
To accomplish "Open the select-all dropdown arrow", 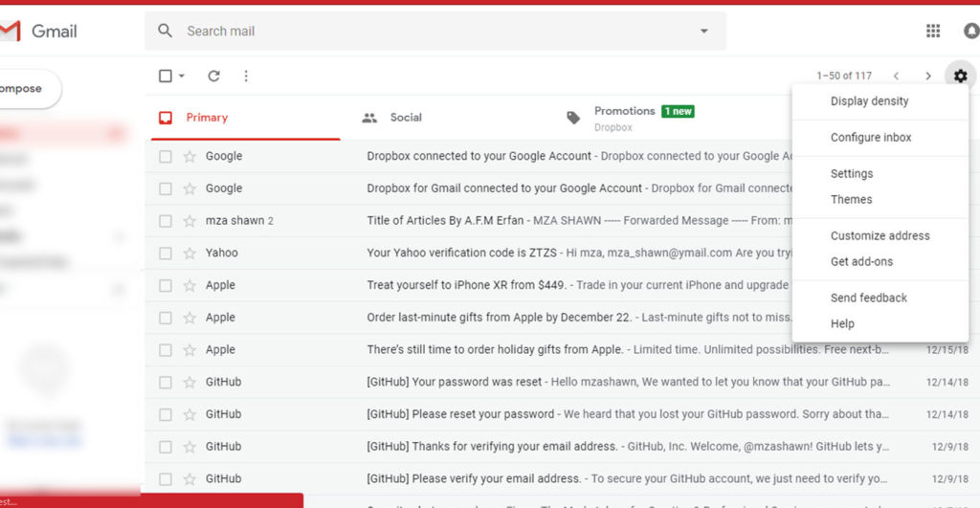I will pos(182,76).
